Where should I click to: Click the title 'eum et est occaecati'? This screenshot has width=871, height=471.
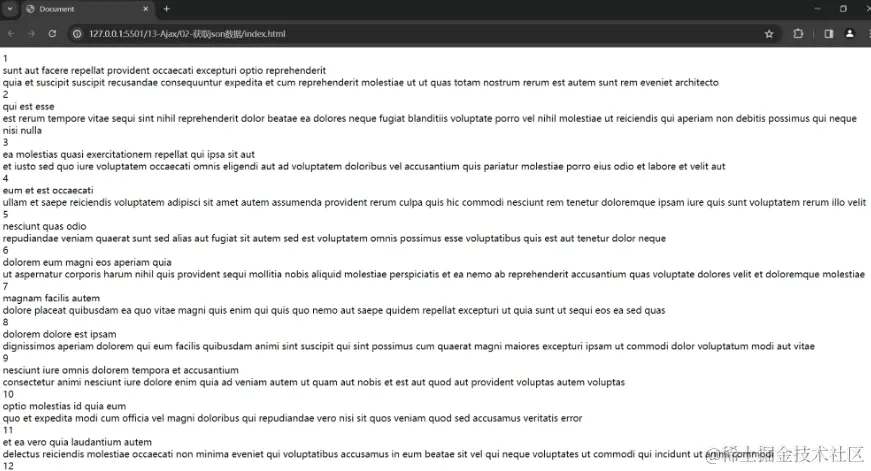coord(48,191)
